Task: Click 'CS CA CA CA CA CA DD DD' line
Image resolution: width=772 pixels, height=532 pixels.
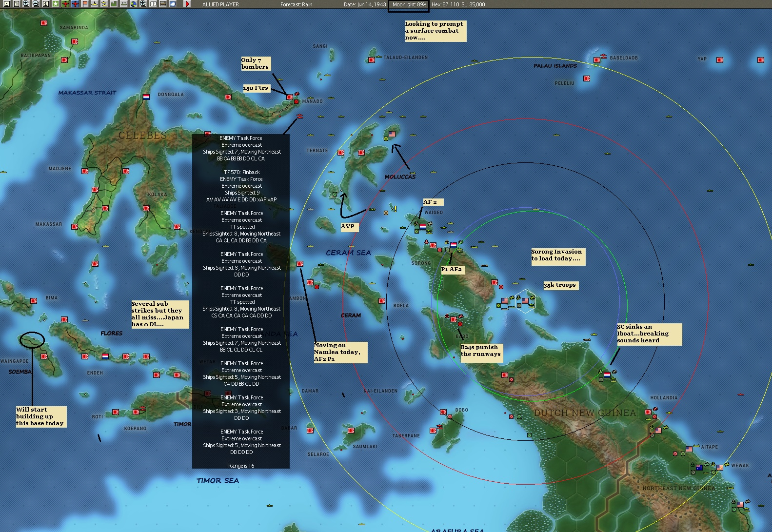Action: pos(241,315)
